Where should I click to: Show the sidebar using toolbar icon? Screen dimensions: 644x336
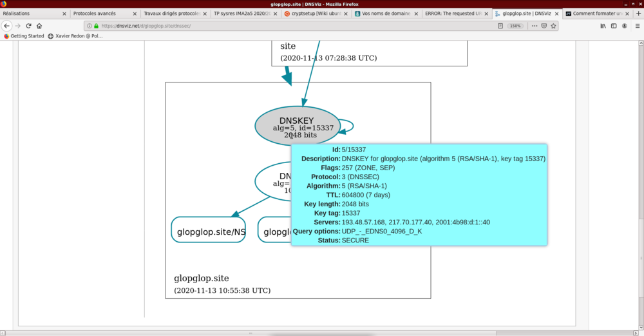click(x=614, y=26)
